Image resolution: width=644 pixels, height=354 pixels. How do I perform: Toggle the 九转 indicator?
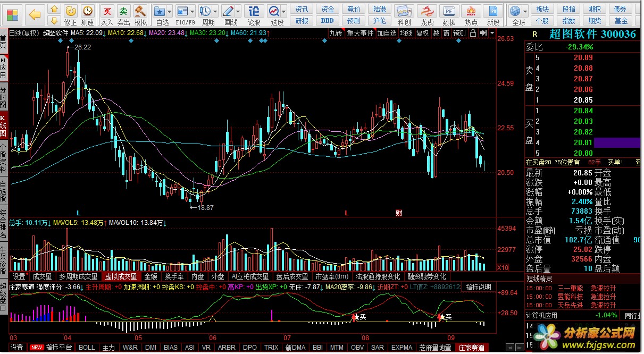pos(336,33)
